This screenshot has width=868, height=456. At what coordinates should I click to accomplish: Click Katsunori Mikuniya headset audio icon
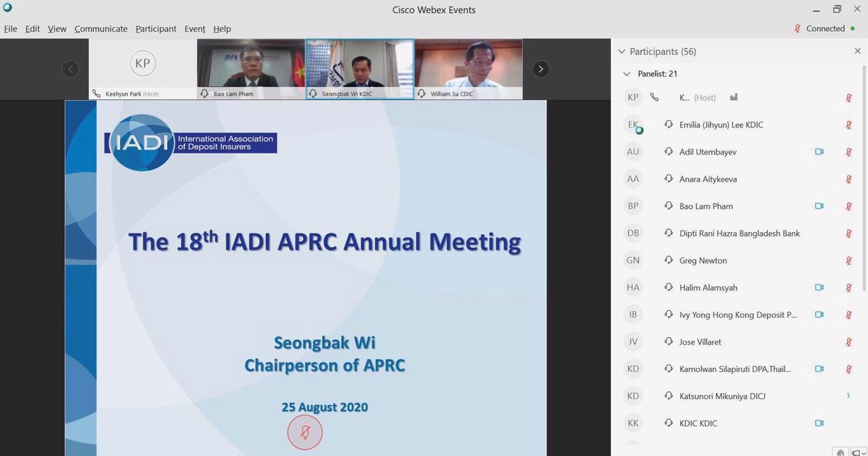tap(669, 396)
